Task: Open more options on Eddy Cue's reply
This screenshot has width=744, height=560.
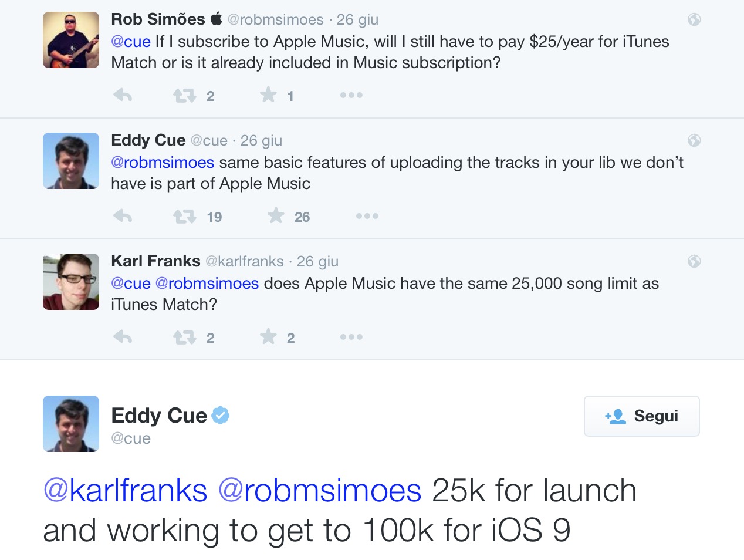Action: pyautogui.click(x=367, y=216)
